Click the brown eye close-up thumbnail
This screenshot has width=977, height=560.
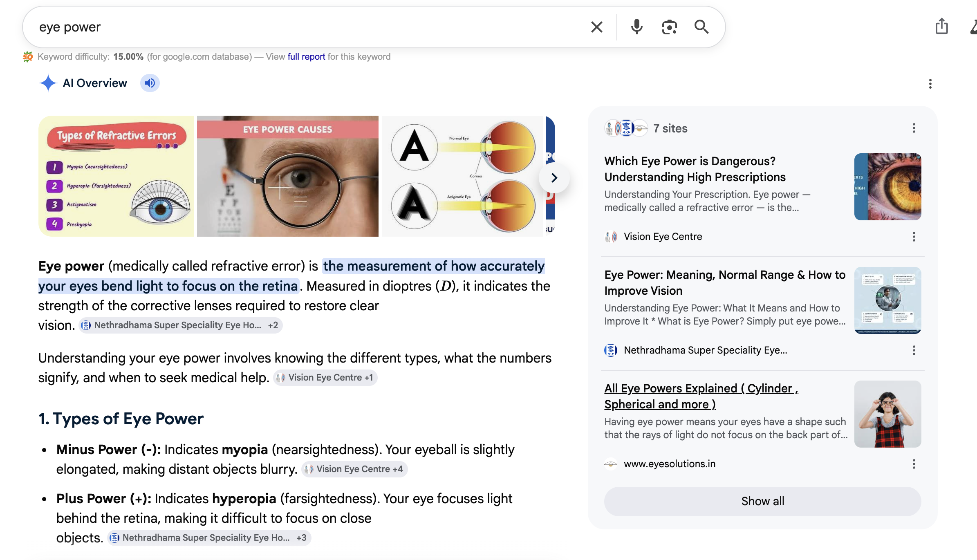click(887, 187)
